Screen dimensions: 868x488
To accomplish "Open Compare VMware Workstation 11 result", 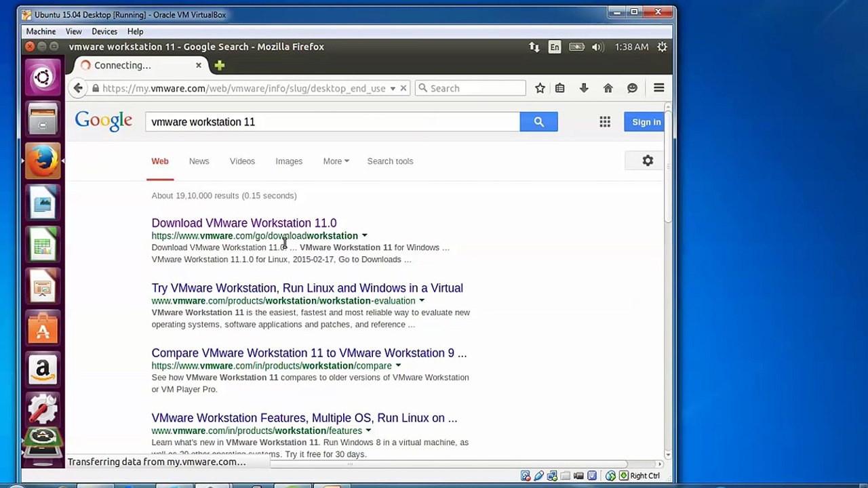I will (309, 353).
